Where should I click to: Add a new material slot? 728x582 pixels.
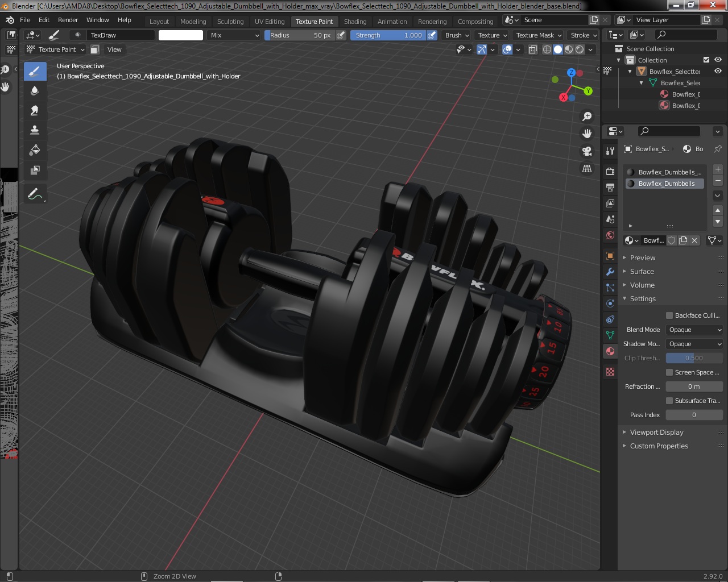click(x=718, y=169)
